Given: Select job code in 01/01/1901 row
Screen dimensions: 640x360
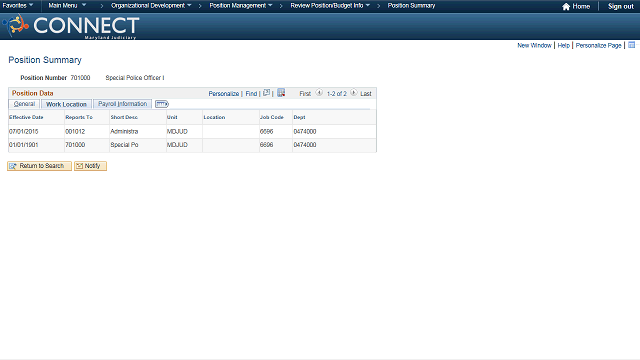Looking at the screenshot, I should [x=267, y=145].
